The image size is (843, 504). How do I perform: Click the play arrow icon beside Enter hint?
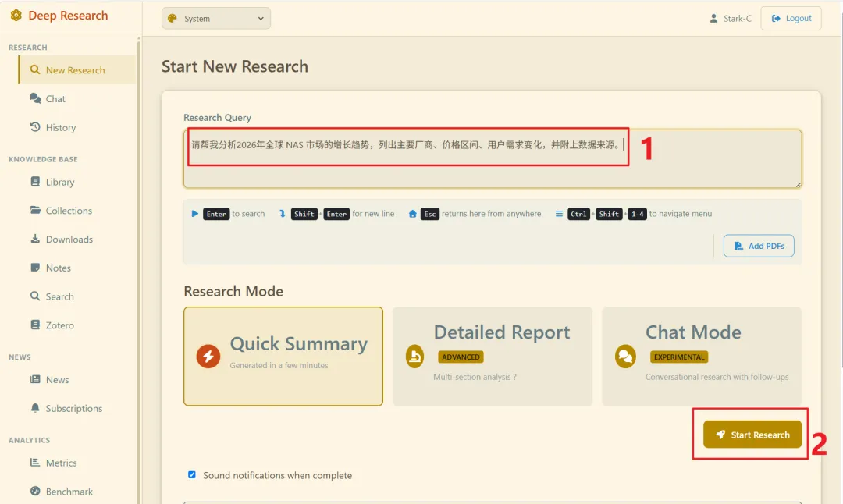click(x=194, y=214)
